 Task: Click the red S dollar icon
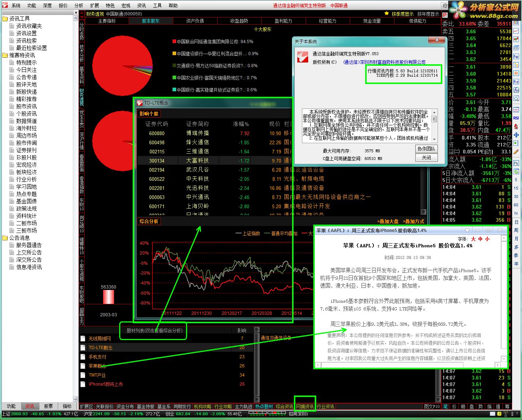[516, 126]
